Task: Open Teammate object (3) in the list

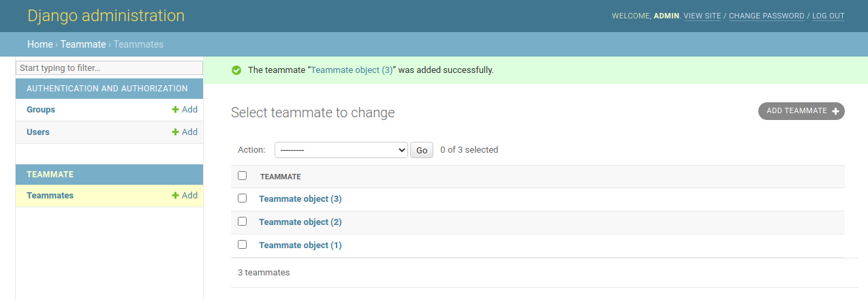Action: [x=300, y=199]
